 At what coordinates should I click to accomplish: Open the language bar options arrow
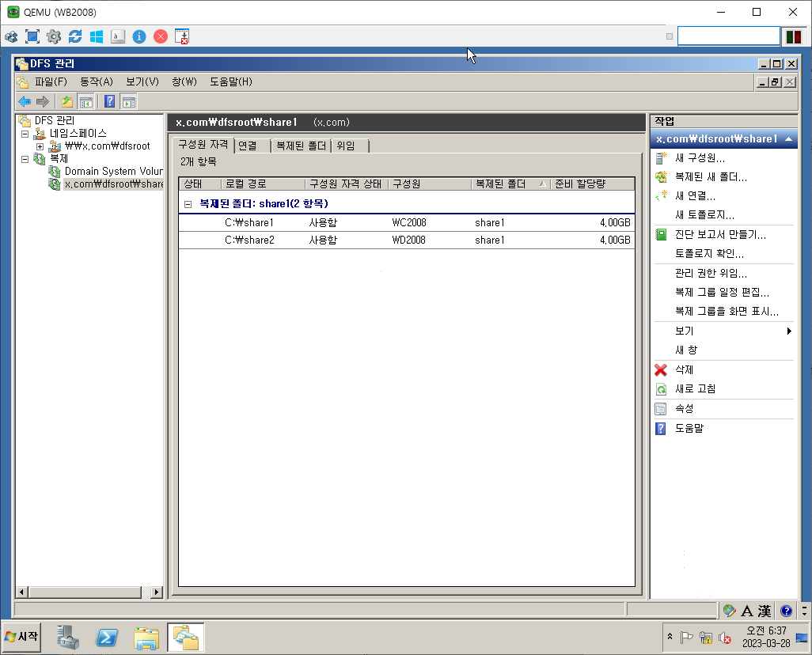pyautogui.click(x=804, y=611)
